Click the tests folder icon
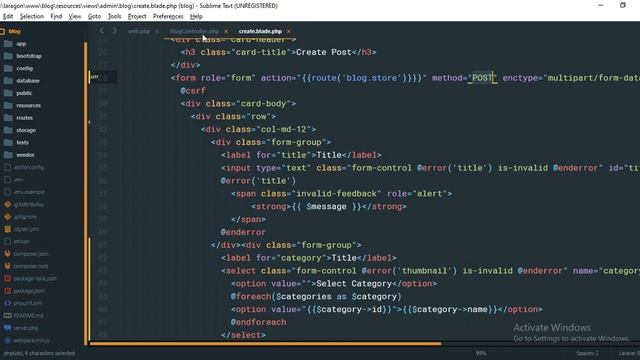 pyautogui.click(x=8, y=142)
